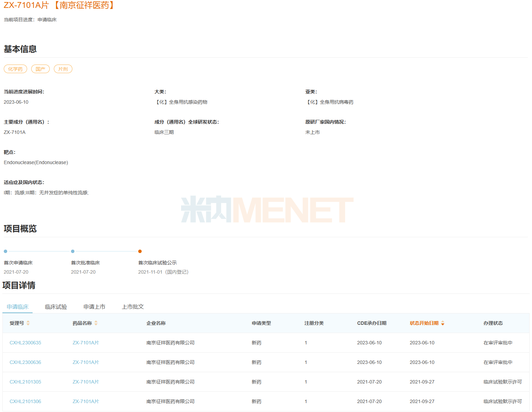
Task: Click the page title ZX-7101A片【南京征祥医药】
Action: tap(60, 5)
